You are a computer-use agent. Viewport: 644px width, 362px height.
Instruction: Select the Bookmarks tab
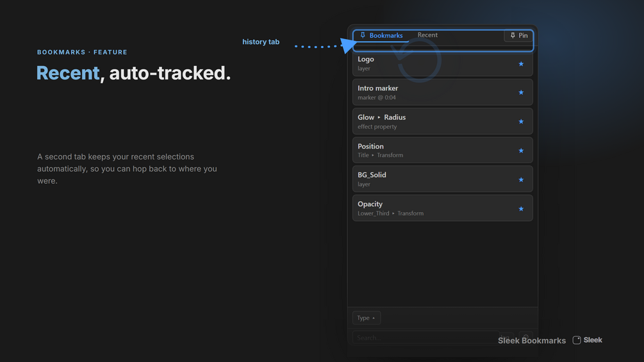pyautogui.click(x=381, y=35)
